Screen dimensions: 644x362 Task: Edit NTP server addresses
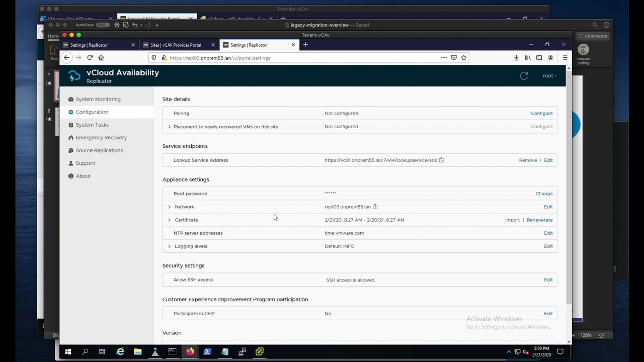pyautogui.click(x=548, y=233)
